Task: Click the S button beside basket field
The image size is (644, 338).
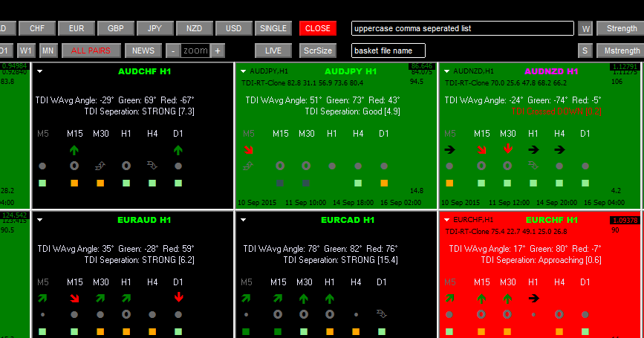Action: click(585, 51)
